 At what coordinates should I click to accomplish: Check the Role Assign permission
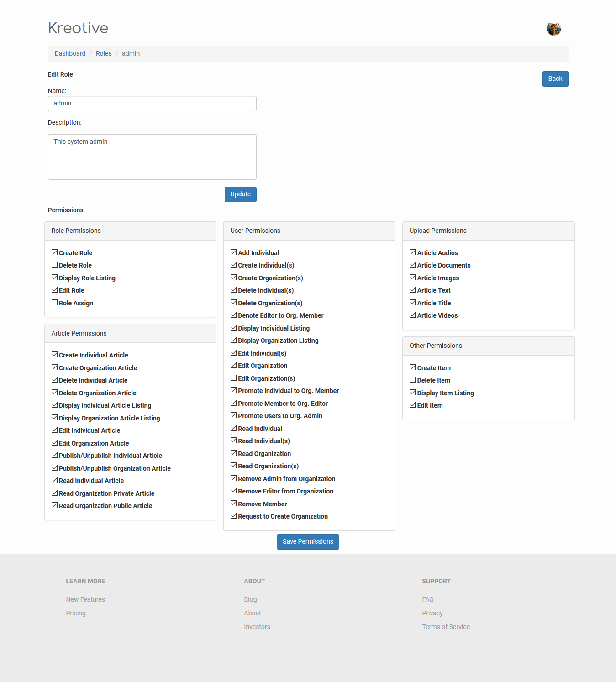pos(55,303)
